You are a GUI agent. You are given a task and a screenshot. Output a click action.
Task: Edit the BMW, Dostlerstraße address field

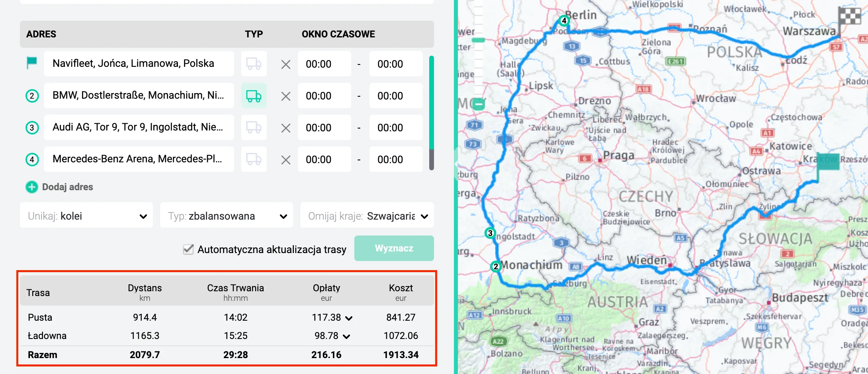click(139, 95)
